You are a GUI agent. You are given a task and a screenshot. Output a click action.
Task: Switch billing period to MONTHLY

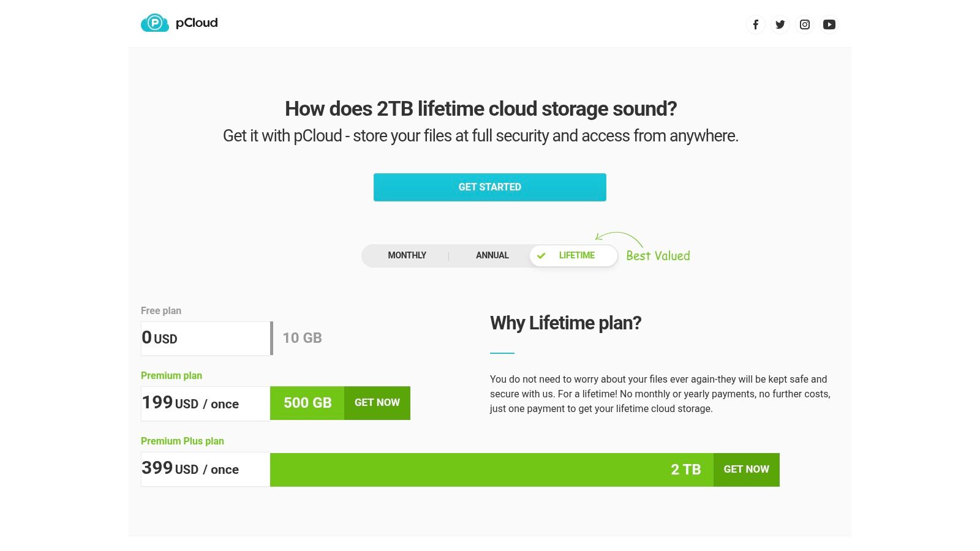click(407, 255)
